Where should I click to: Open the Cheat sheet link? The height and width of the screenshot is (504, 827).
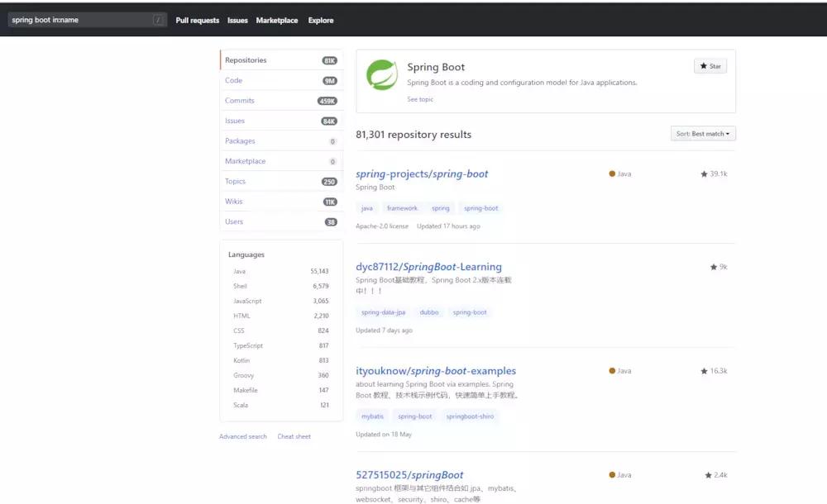point(294,436)
